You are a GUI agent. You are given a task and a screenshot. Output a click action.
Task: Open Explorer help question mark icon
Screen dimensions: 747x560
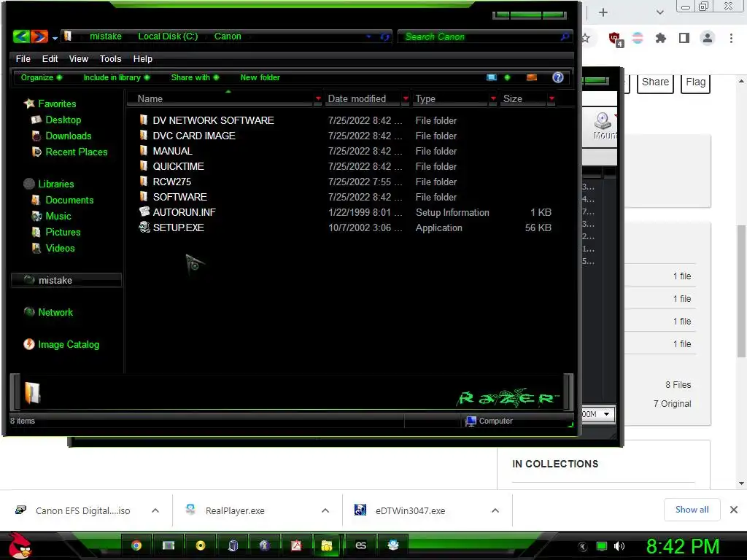click(x=558, y=77)
